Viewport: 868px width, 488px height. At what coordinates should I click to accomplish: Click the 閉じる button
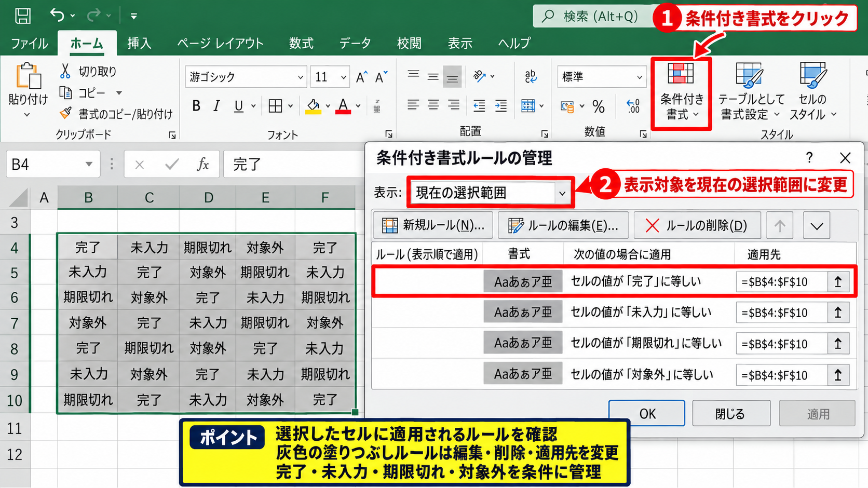pyautogui.click(x=730, y=413)
